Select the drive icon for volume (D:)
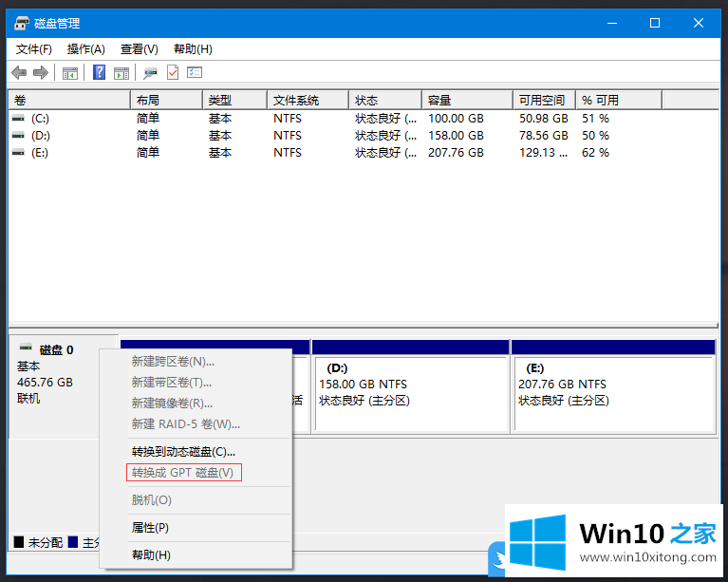 tap(18, 136)
